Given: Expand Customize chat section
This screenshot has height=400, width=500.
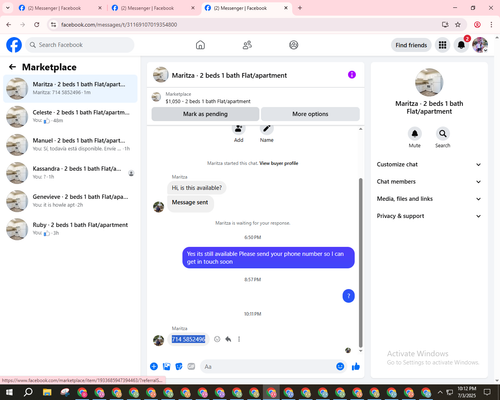Looking at the screenshot, I should (429, 164).
